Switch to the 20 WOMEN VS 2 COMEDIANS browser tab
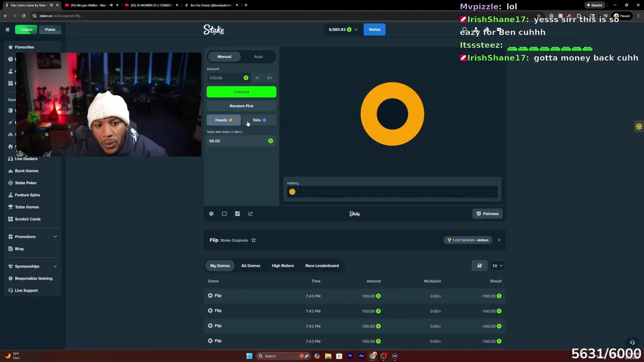 coord(151,5)
